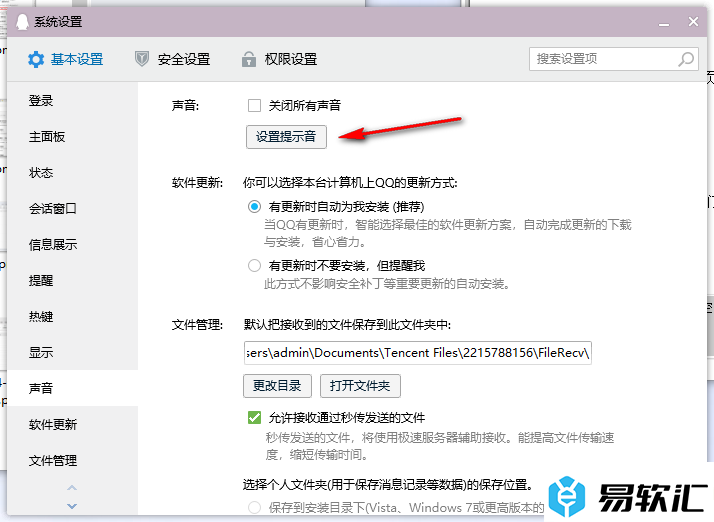714x522 pixels.
Task: Open the 基本设置 tab
Action: (x=66, y=59)
